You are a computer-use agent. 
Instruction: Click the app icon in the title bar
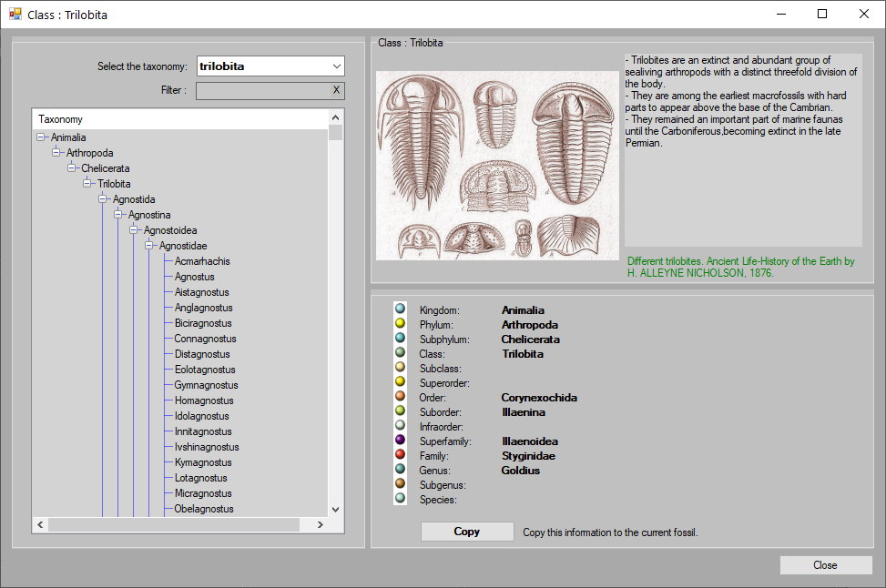coord(15,15)
